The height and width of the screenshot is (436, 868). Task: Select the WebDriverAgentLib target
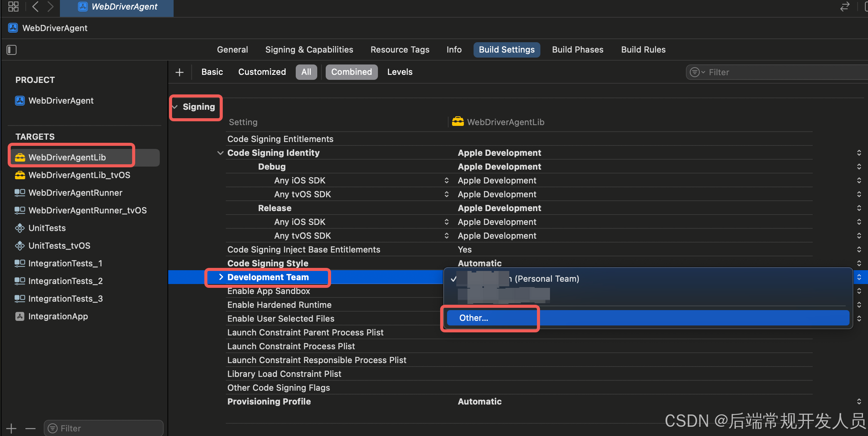(x=84, y=157)
